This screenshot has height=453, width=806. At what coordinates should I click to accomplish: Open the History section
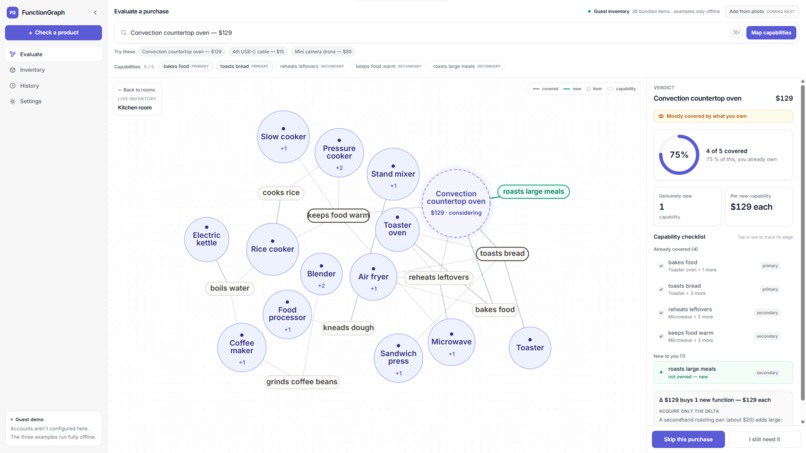tap(53, 86)
